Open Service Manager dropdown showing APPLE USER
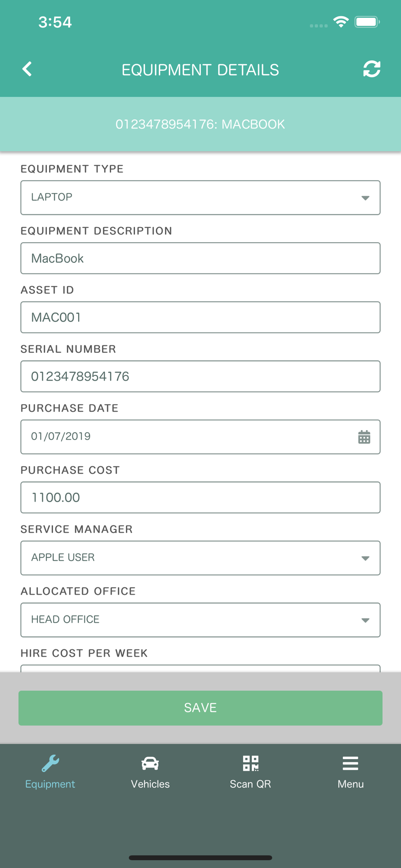The height and width of the screenshot is (868, 401). click(200, 558)
